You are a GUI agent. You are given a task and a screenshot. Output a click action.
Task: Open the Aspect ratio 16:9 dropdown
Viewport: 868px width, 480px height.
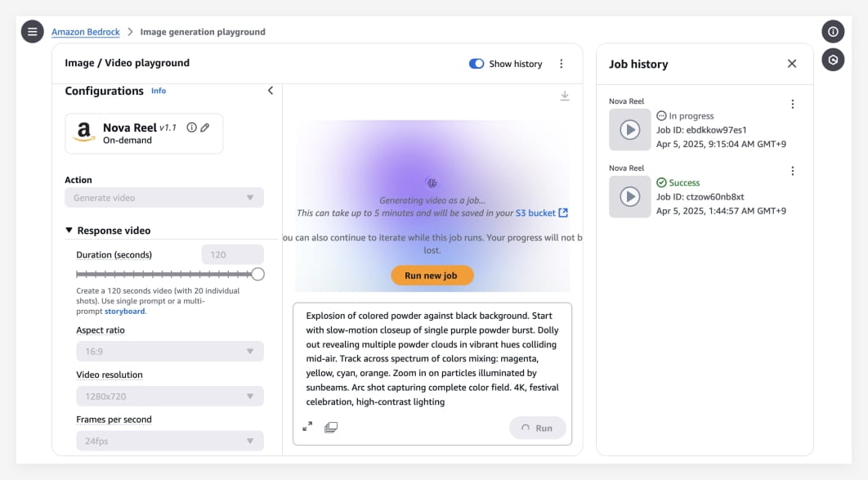pyautogui.click(x=170, y=352)
